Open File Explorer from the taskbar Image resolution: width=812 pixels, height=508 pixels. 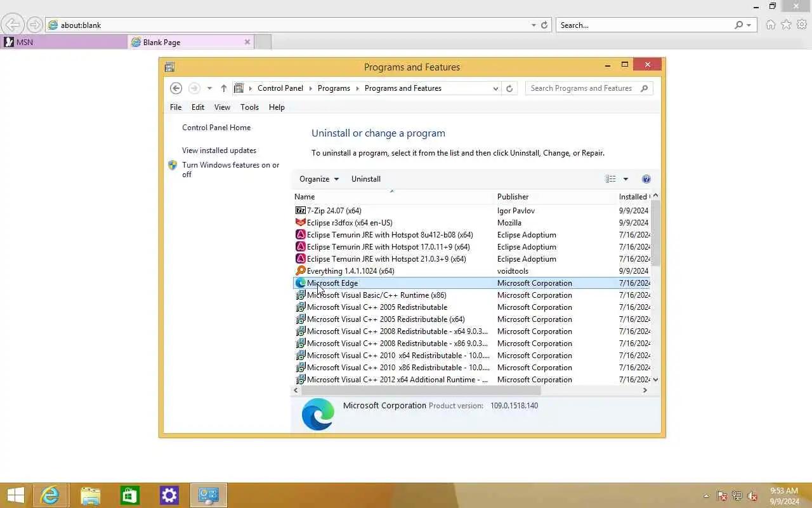coord(90,495)
